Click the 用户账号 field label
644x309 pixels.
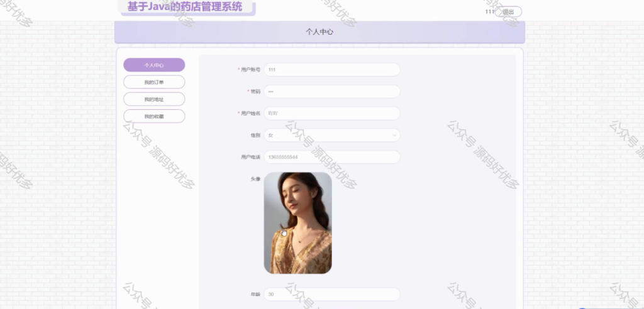point(250,70)
